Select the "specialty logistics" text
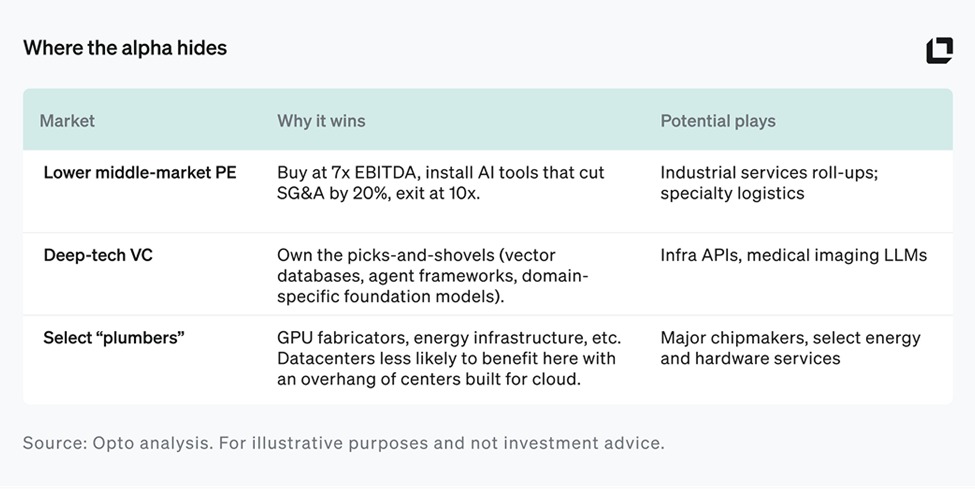Screen dimensions: 975x494 731,193
